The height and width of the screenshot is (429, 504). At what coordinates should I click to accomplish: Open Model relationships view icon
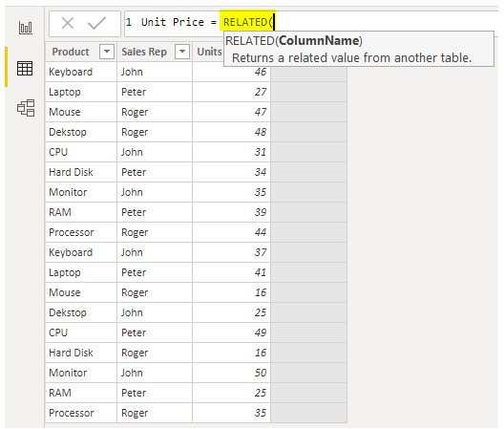point(26,108)
